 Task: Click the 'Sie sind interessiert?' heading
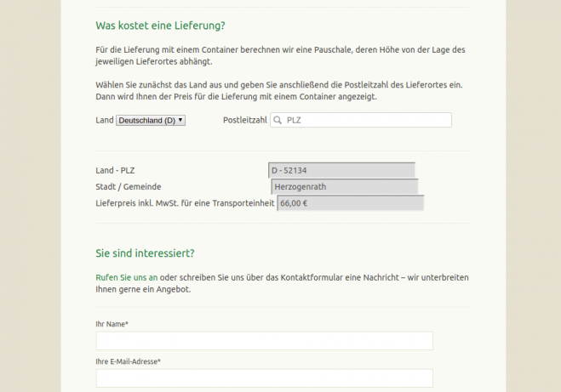click(x=145, y=253)
